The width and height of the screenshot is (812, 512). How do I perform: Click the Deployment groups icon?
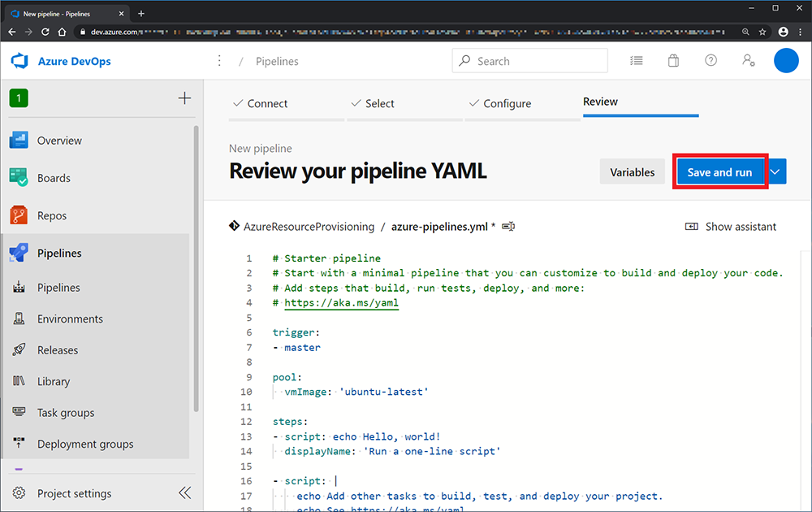[19, 444]
